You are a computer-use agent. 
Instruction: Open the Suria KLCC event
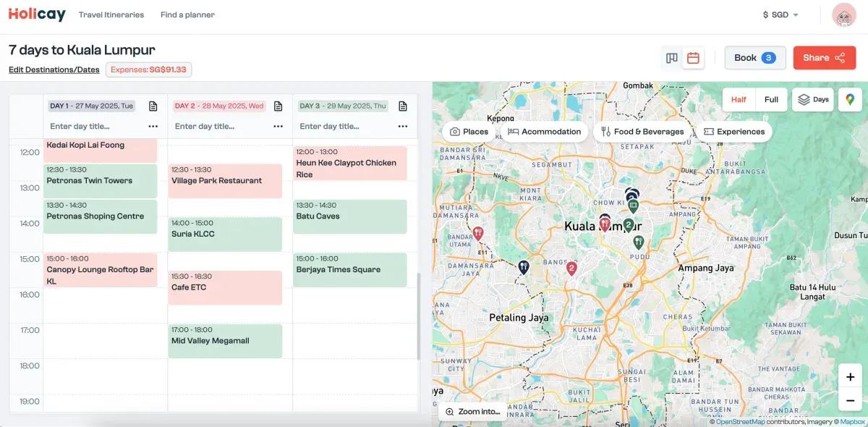[225, 234]
